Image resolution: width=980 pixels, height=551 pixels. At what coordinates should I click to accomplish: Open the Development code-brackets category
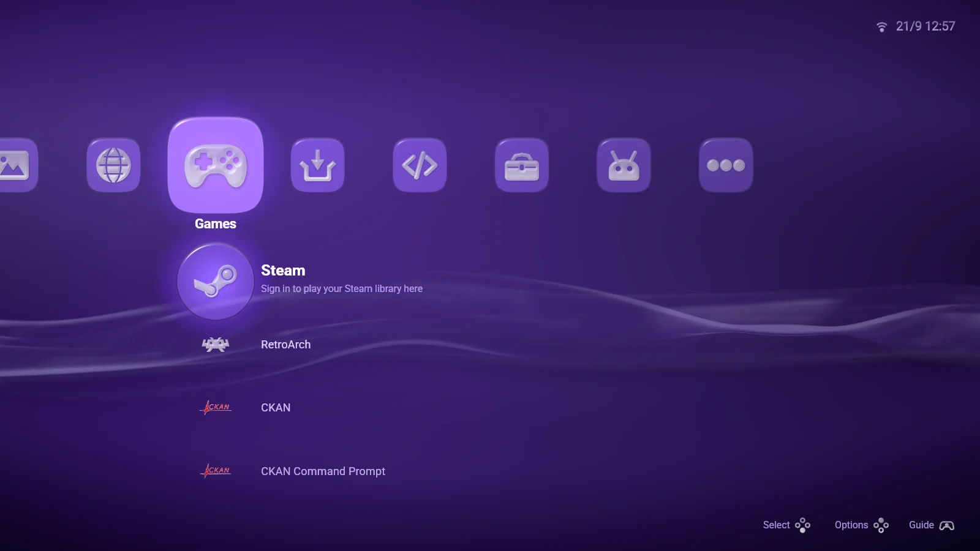click(420, 165)
